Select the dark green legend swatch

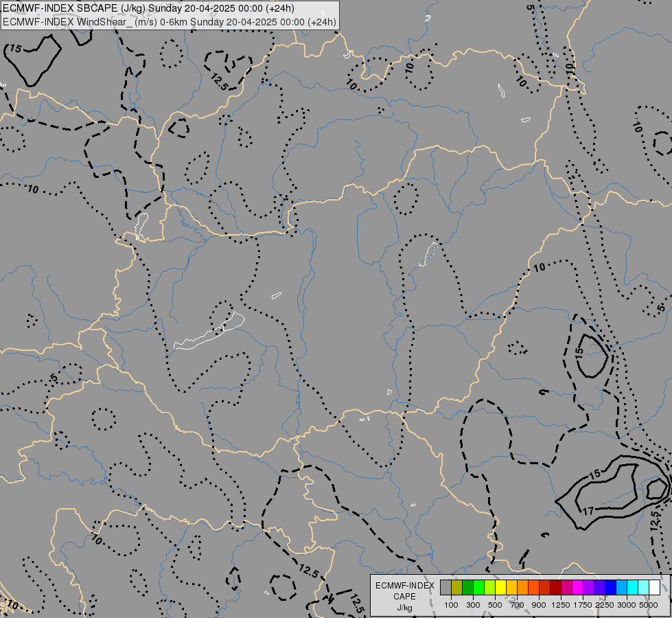point(468,587)
